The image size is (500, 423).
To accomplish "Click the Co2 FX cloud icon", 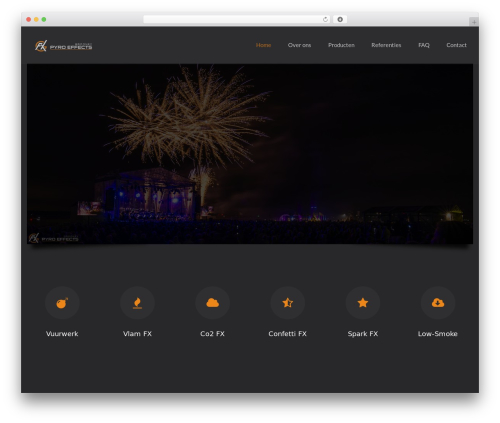I will 212,303.
